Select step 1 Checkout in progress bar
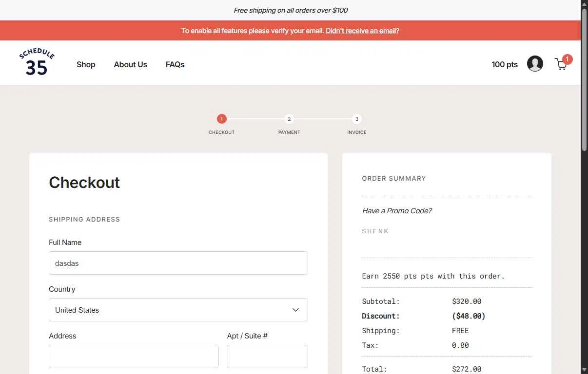 (222, 119)
